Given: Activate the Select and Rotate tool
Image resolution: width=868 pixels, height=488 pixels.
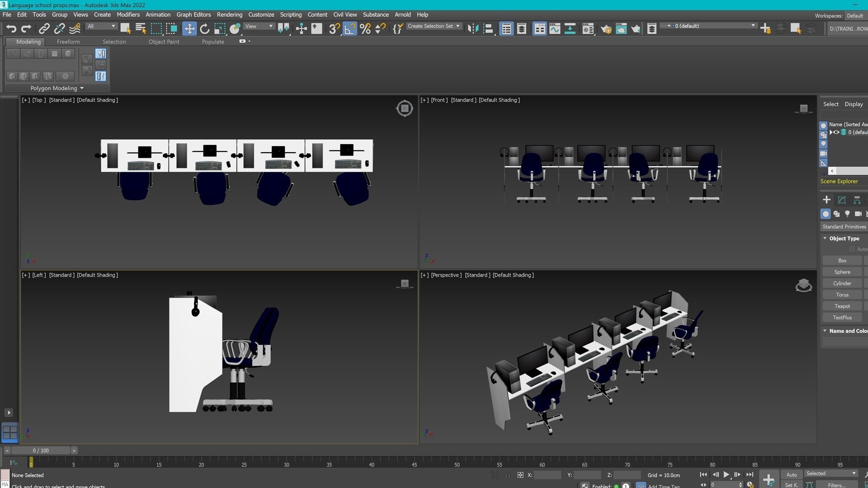Looking at the screenshot, I should [205, 28].
